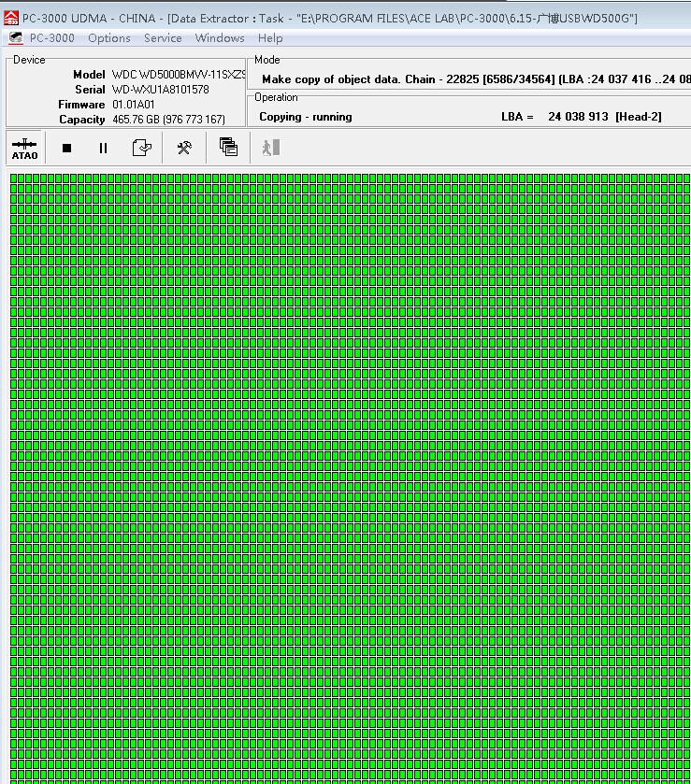Viewport: 691px width, 784px height.
Task: Click the red PC-3000 title bar icon
Action: point(11,19)
